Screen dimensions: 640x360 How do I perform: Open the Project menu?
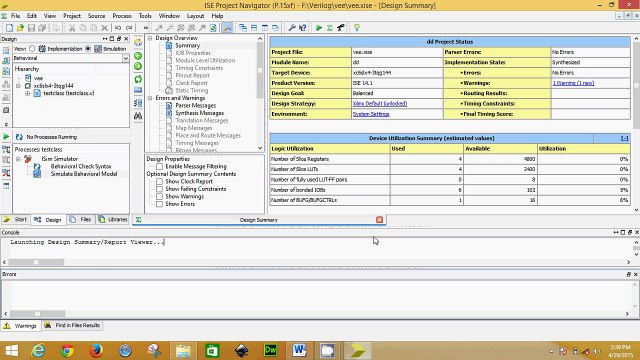72,16
